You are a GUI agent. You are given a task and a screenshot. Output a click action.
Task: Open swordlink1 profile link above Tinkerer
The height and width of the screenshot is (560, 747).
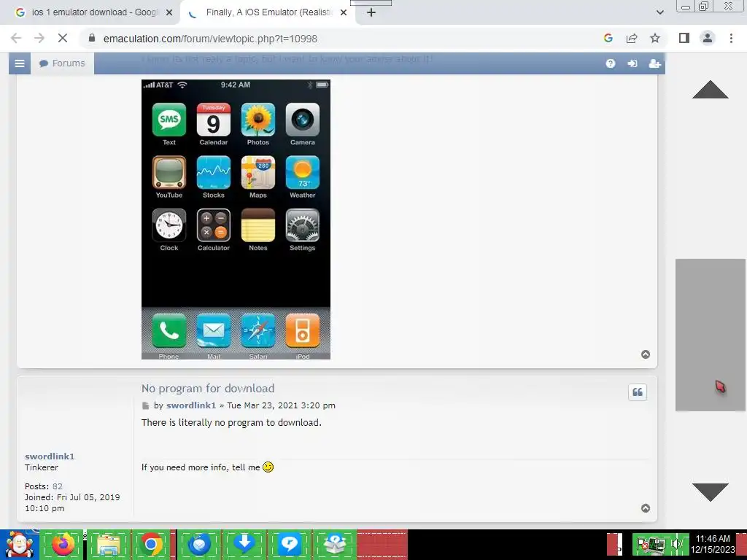[x=50, y=456]
